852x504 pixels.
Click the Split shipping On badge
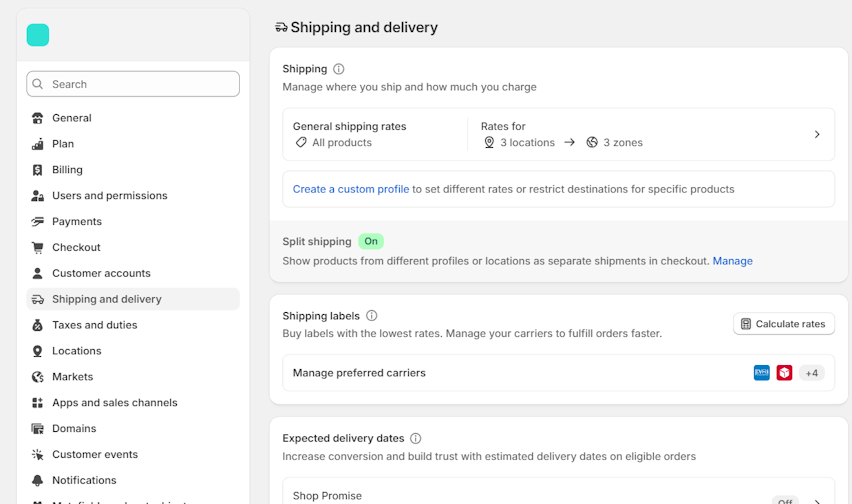(x=371, y=241)
